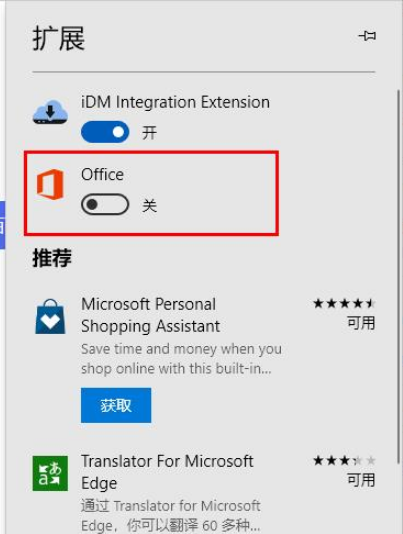Turn off iDM Integration Extension toggle
This screenshot has height=534, width=403.
[105, 132]
